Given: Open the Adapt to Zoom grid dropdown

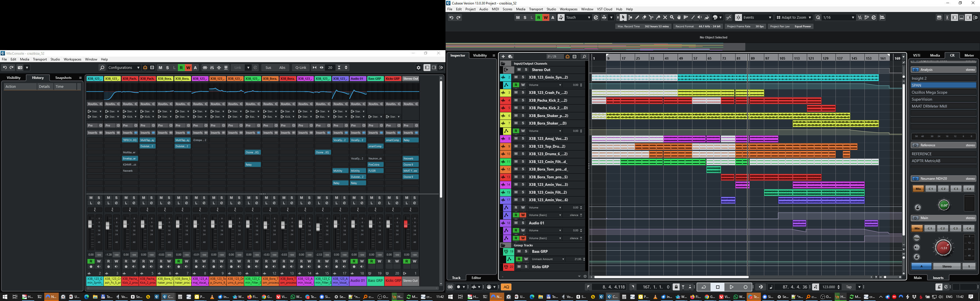Looking at the screenshot, I should click(x=810, y=17).
